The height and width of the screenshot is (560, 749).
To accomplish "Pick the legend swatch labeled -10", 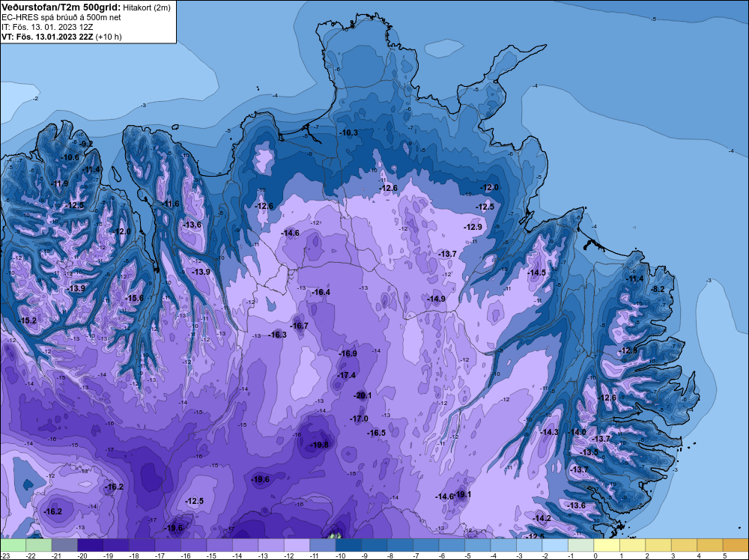I will tap(349, 545).
